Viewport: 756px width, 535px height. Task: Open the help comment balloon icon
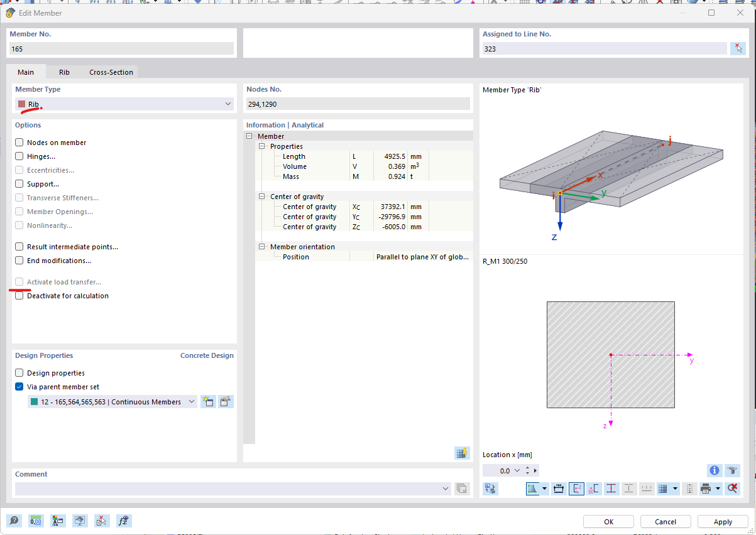pyautogui.click(x=14, y=521)
